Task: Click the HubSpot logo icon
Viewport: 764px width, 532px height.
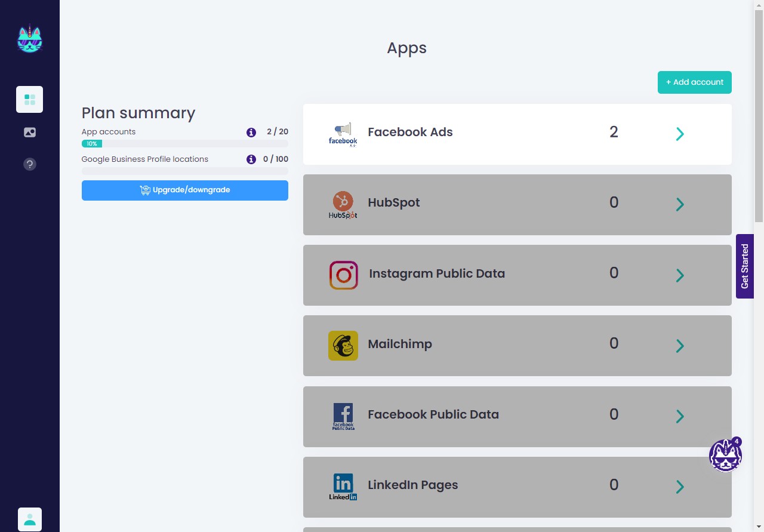Action: (x=343, y=205)
